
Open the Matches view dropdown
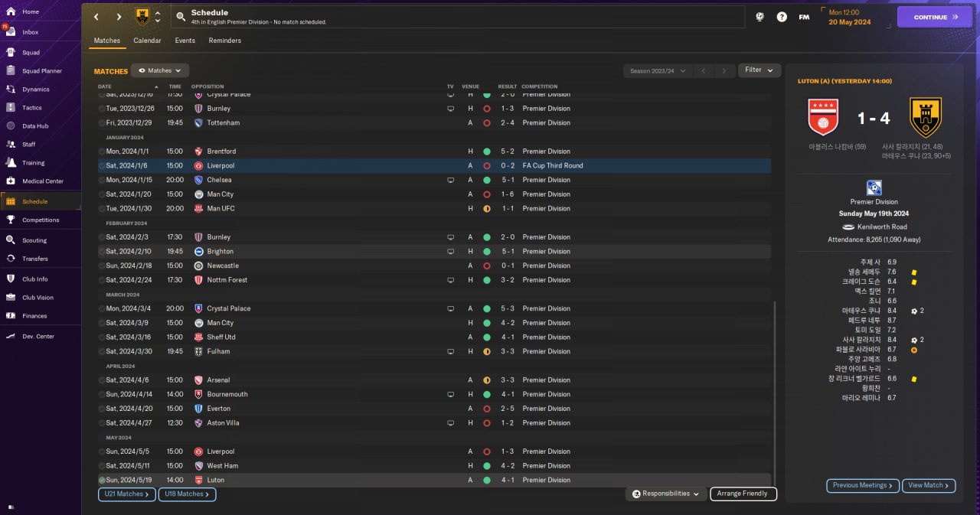pyautogui.click(x=160, y=70)
